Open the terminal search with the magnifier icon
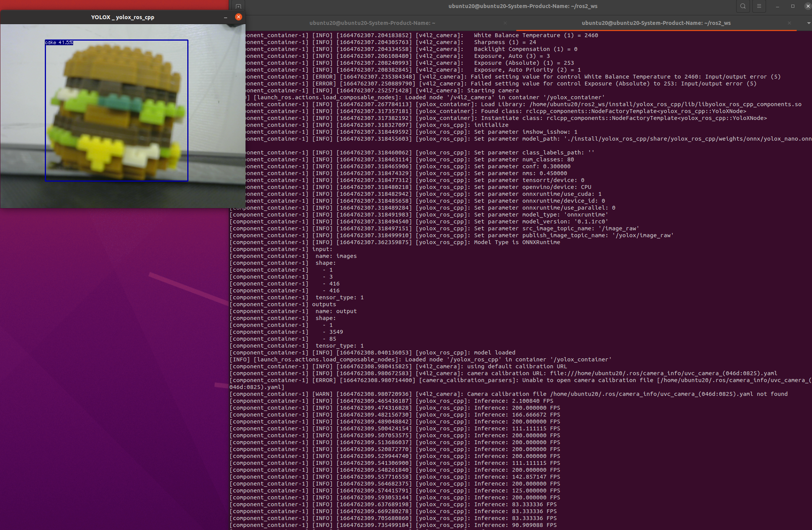 [743, 6]
